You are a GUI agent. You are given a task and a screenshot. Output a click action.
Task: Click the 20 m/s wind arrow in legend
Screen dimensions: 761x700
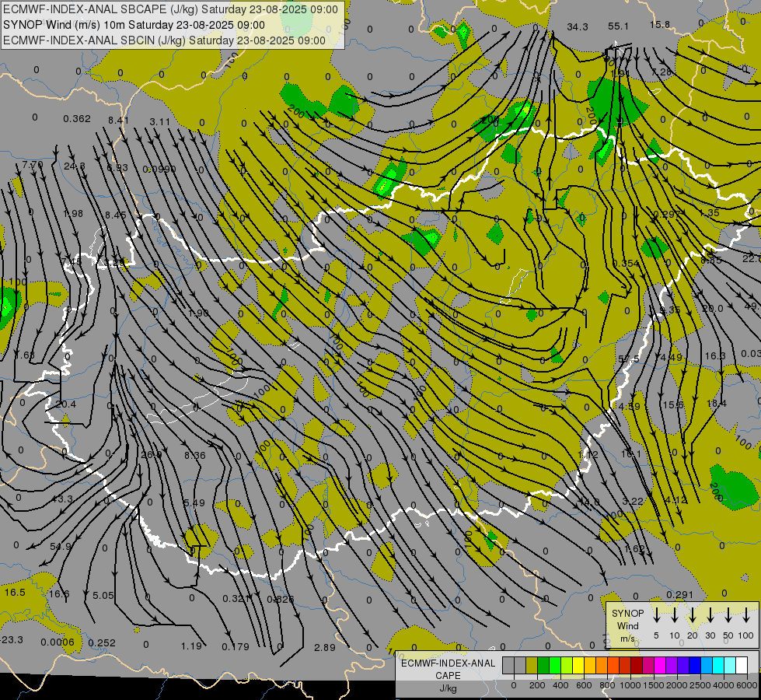[693, 615]
